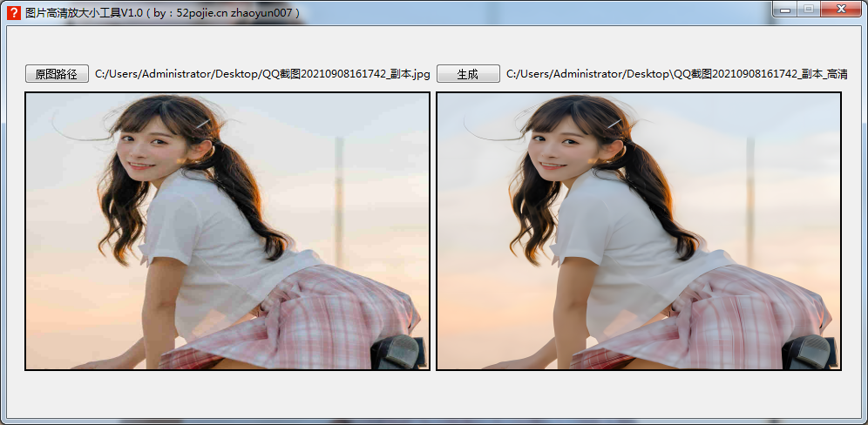This screenshot has width=868, height=425.
Task: Click the 原图路径 button
Action: 57,74
